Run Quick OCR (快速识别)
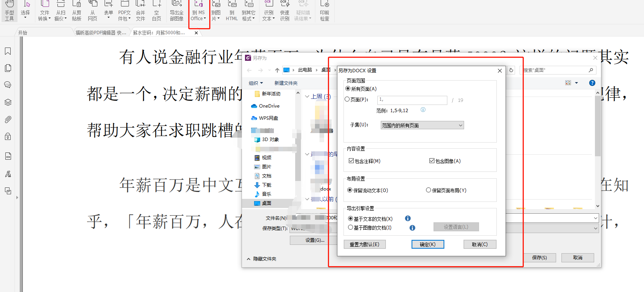 tap(285, 11)
